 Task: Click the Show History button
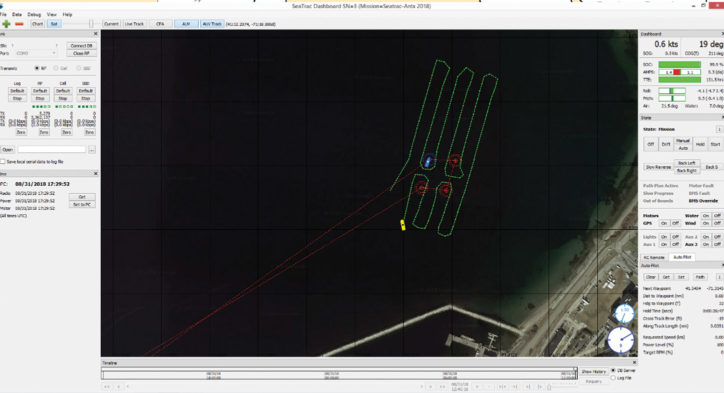[593, 371]
